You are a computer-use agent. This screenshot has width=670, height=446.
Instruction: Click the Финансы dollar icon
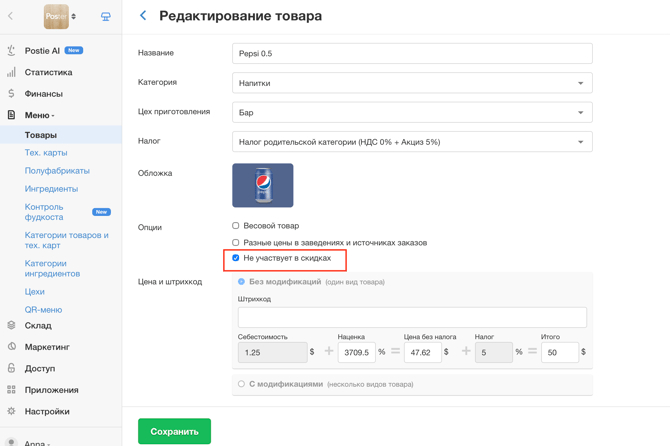pyautogui.click(x=12, y=94)
